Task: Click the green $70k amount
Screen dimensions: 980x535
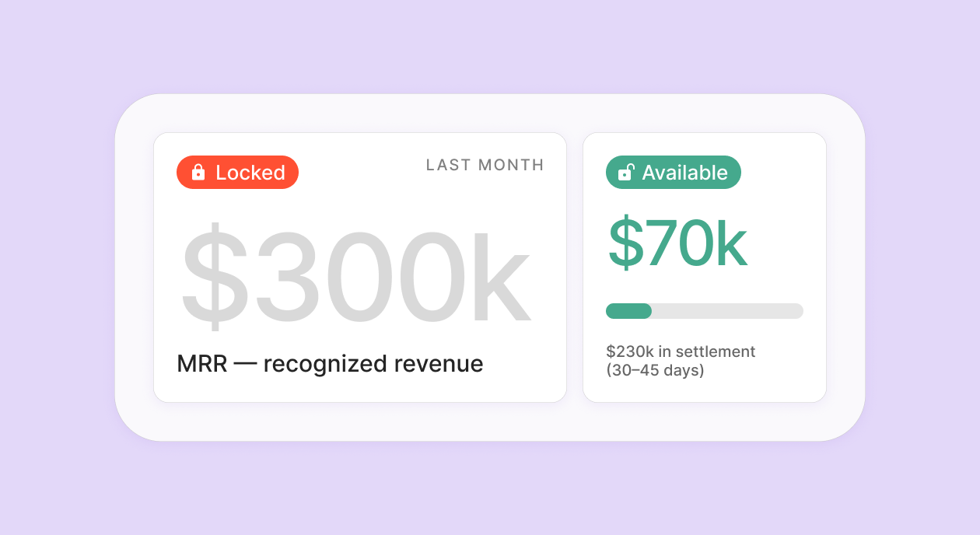Action: [x=677, y=244]
